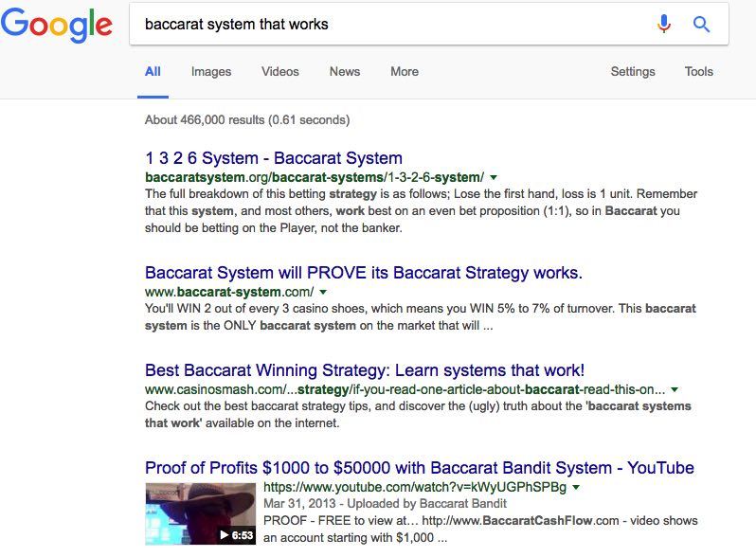The image size is (756, 557).
Task: Open the 1 3 2 6 System result
Action: coord(274,158)
